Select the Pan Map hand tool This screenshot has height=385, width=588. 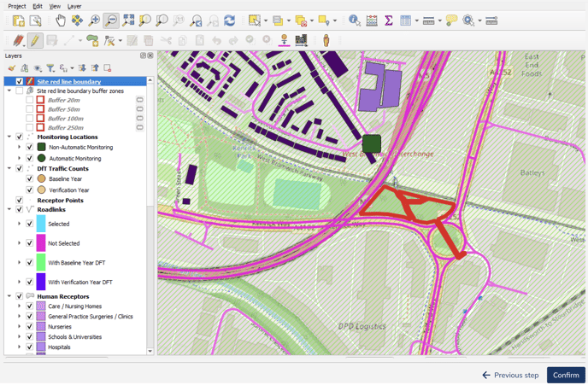(x=61, y=20)
